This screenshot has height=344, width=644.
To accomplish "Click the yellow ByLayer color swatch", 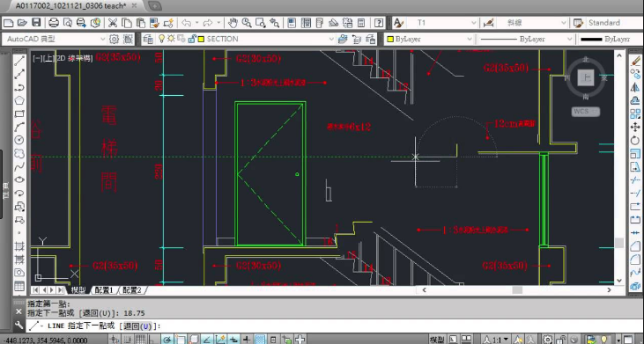I will (x=390, y=40).
